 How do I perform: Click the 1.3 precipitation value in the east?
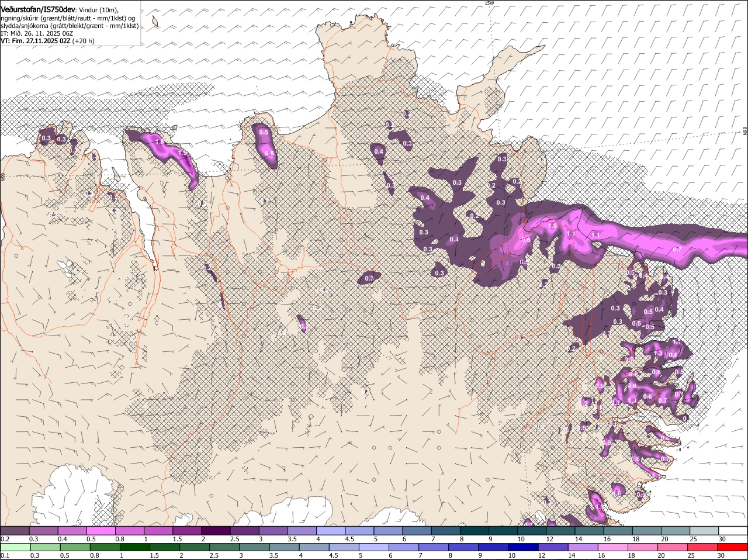658,353
